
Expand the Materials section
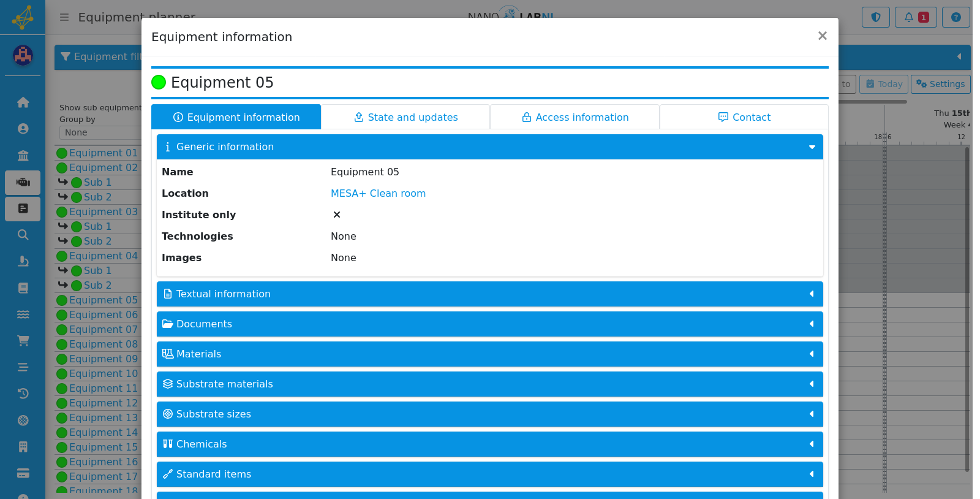pyautogui.click(x=490, y=354)
